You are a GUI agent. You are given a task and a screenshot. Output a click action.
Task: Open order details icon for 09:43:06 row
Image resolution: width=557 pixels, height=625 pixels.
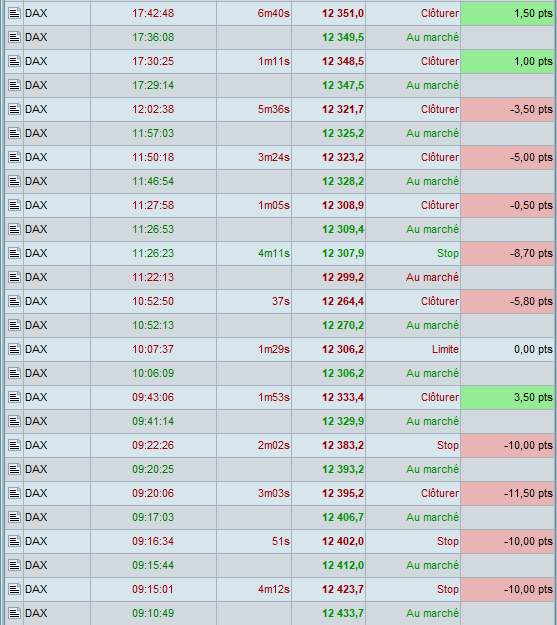[x=14, y=397]
